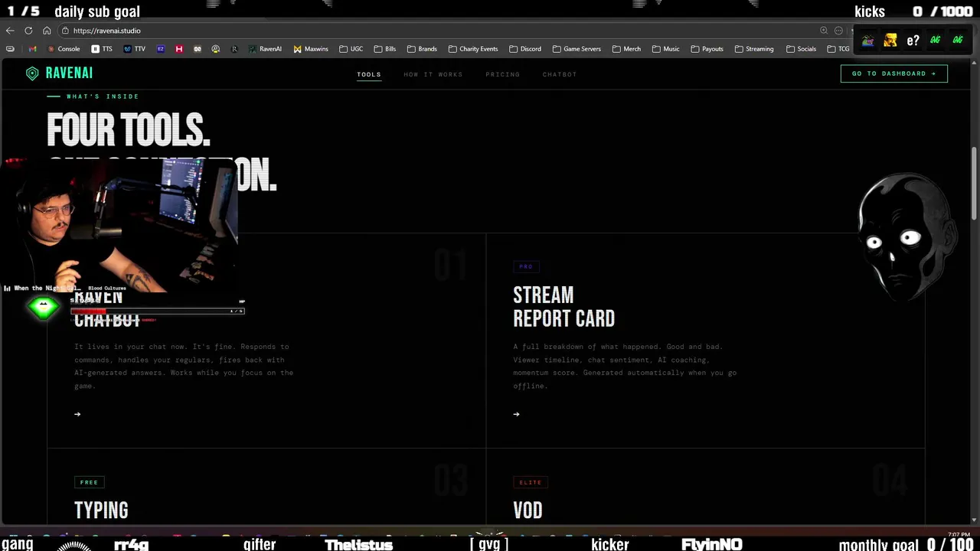Click the TYPING tool card heading

(101, 510)
